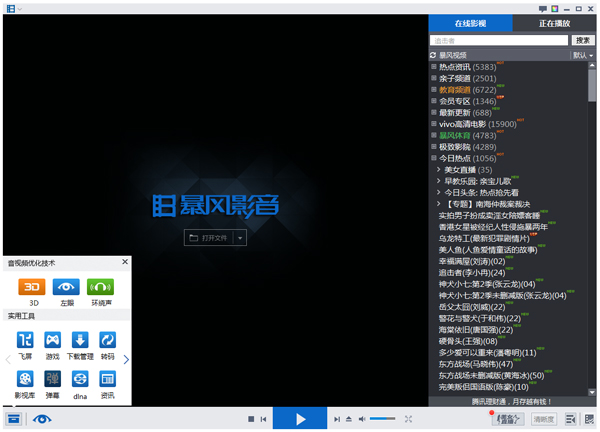Open the 资讯 news tool
The width and height of the screenshot is (600, 432).
[x=108, y=379]
